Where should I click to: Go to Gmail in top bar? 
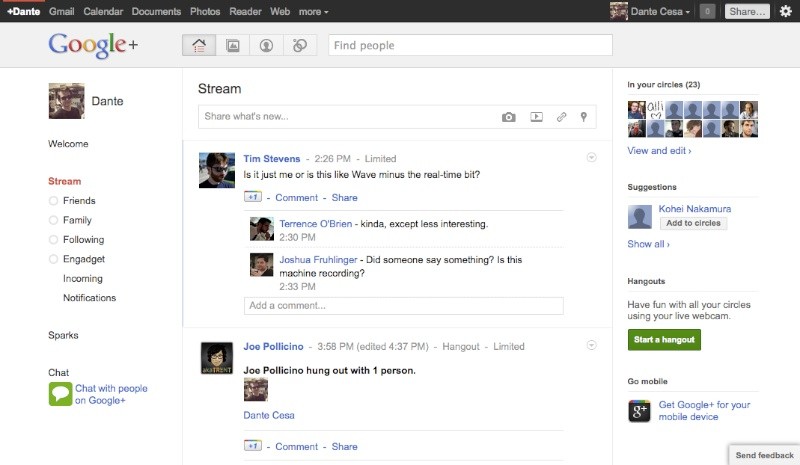pyautogui.click(x=61, y=11)
